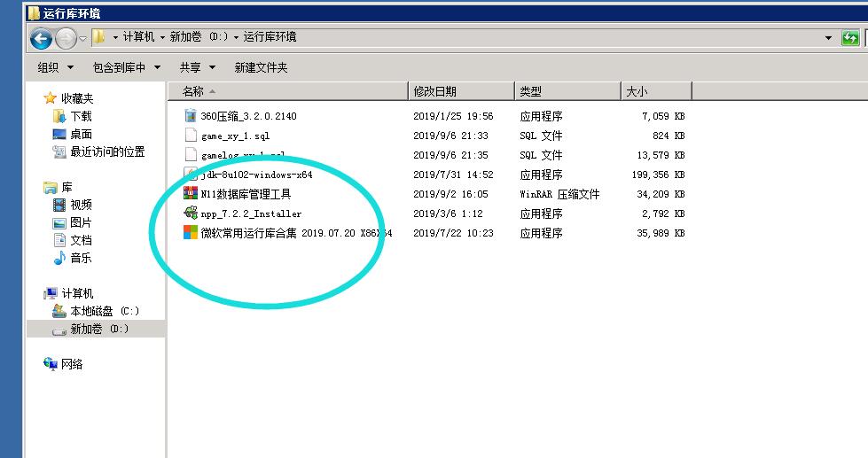Click the jdk-8u102-windows-x64 file icon
The height and width of the screenshot is (458, 868).
[190, 175]
